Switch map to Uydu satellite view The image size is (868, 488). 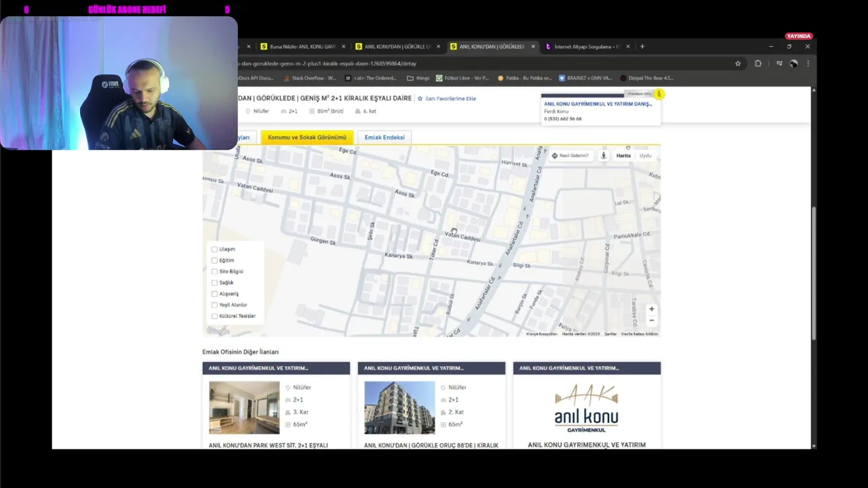[x=645, y=156]
